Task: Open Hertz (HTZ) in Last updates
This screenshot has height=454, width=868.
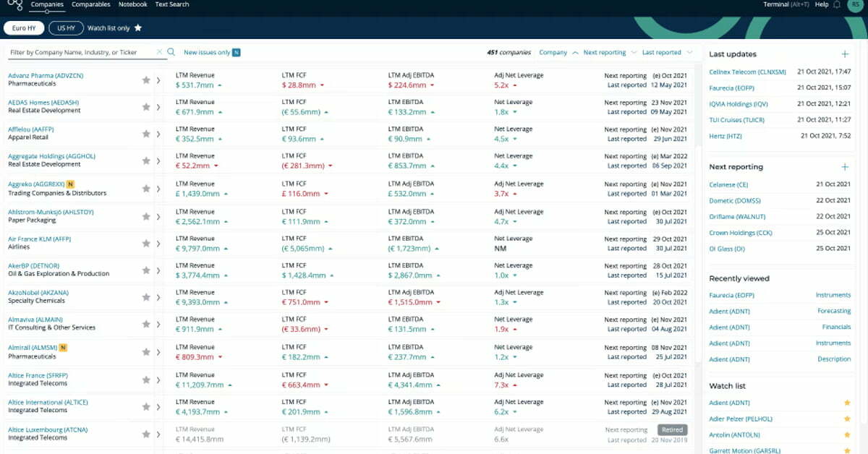Action: tap(726, 136)
